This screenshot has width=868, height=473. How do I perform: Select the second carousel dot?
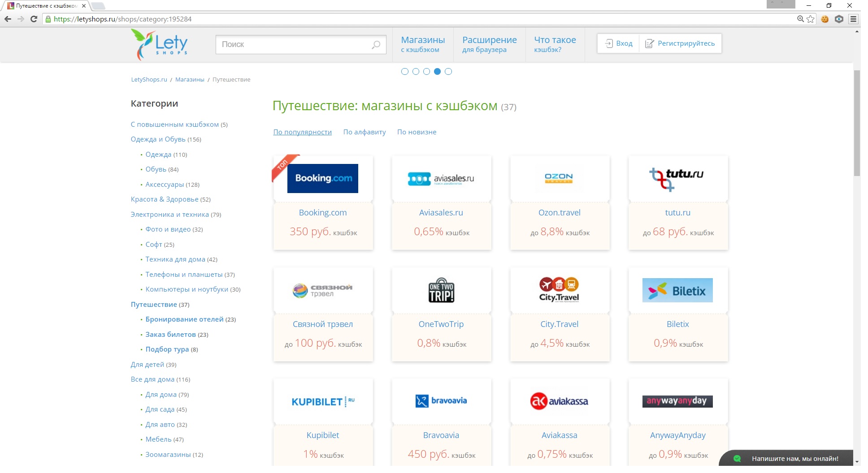(416, 71)
